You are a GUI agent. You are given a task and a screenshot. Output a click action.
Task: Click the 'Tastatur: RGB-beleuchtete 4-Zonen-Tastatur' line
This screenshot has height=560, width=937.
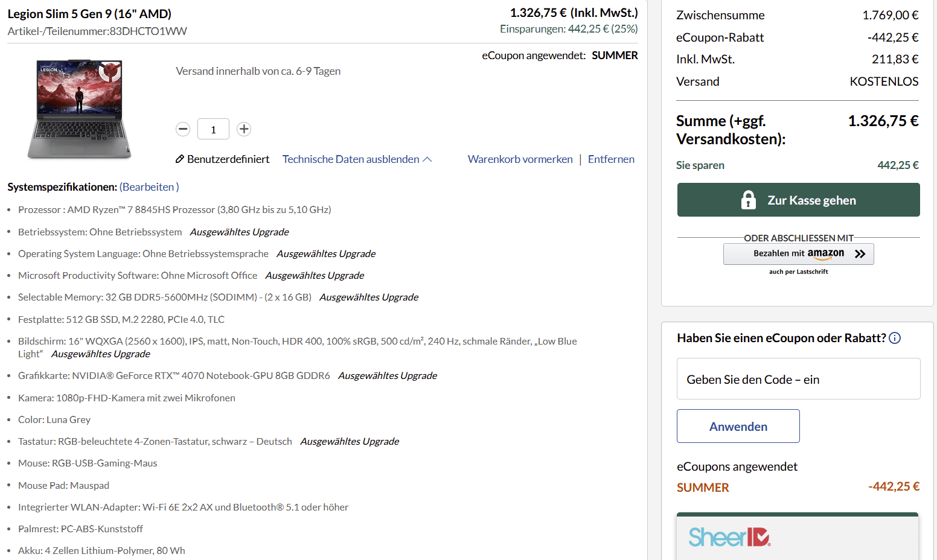[x=155, y=441]
